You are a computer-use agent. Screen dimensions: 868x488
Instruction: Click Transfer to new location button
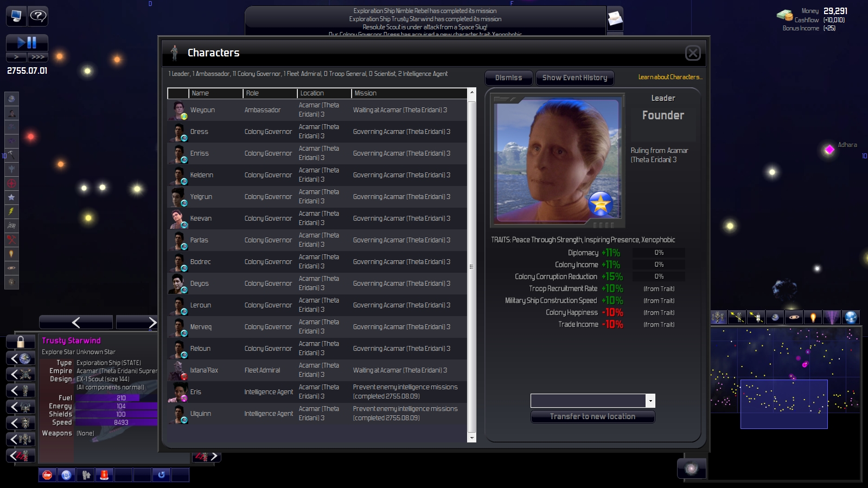pos(592,416)
